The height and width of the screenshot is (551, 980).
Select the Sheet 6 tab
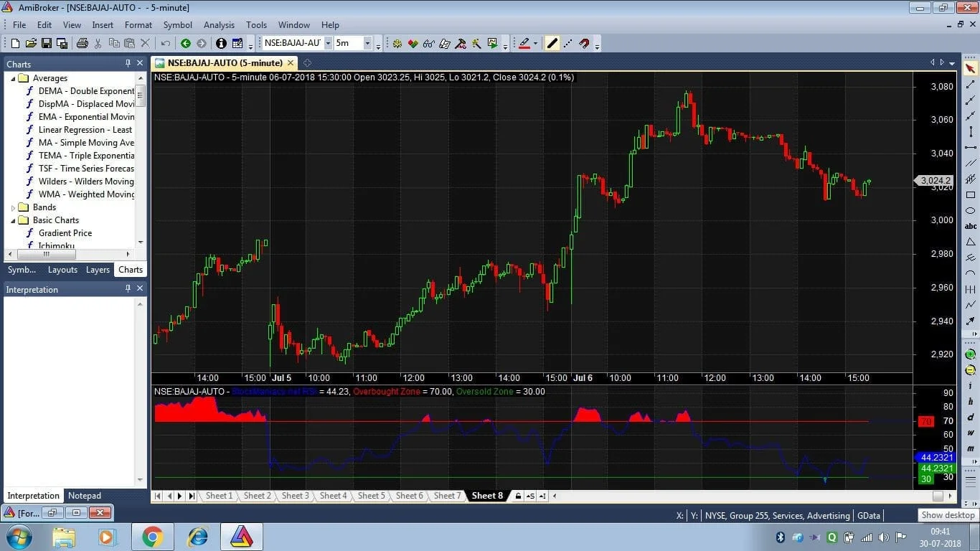[x=410, y=496]
